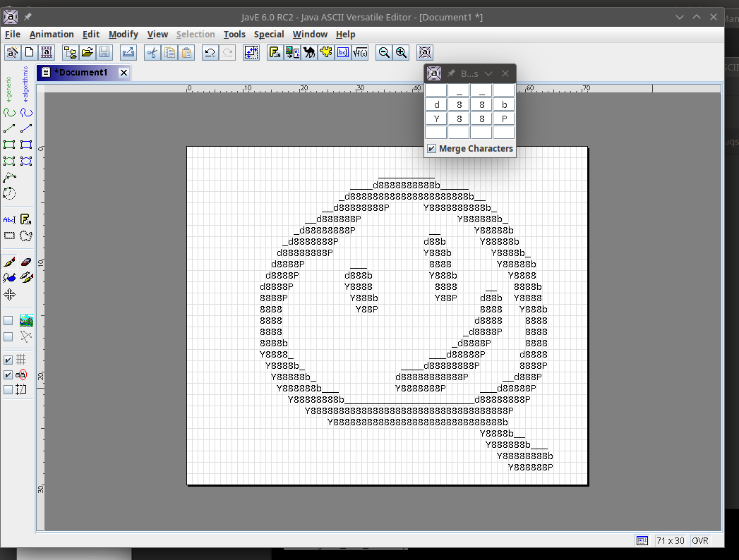Uncheck Merge Characters in brush panel
739x560 pixels.
(x=432, y=148)
